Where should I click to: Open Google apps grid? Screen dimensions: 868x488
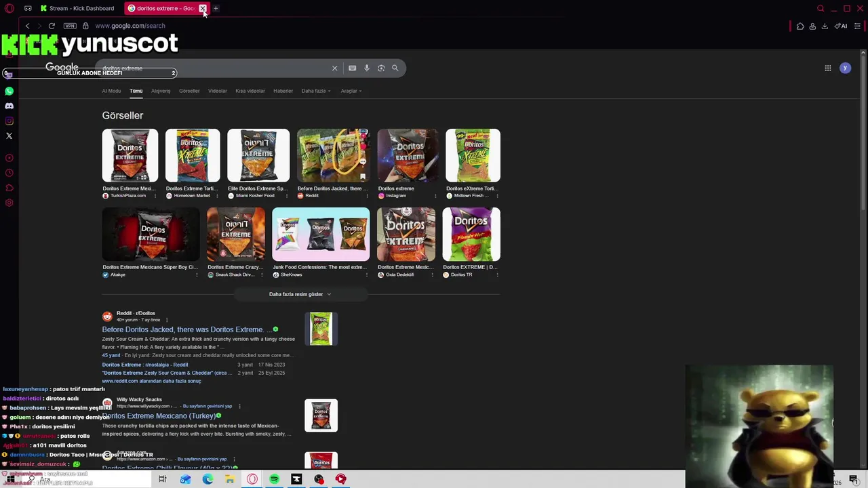828,68
